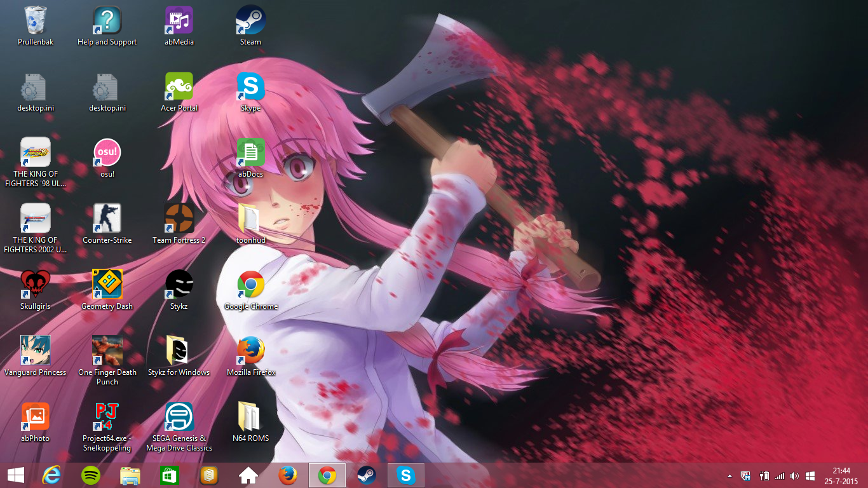The height and width of the screenshot is (488, 868).
Task: Open the volume control in tray
Action: click(794, 476)
